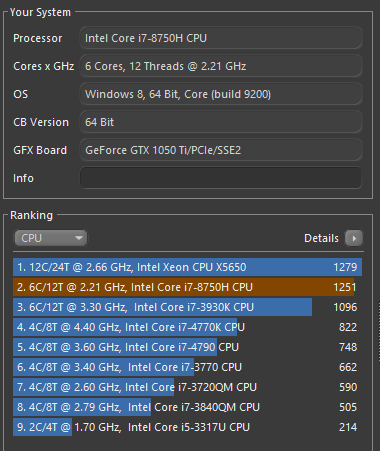Viewport: 380px width, 451px height.
Task: Click the empty Info input field
Action: (x=221, y=178)
